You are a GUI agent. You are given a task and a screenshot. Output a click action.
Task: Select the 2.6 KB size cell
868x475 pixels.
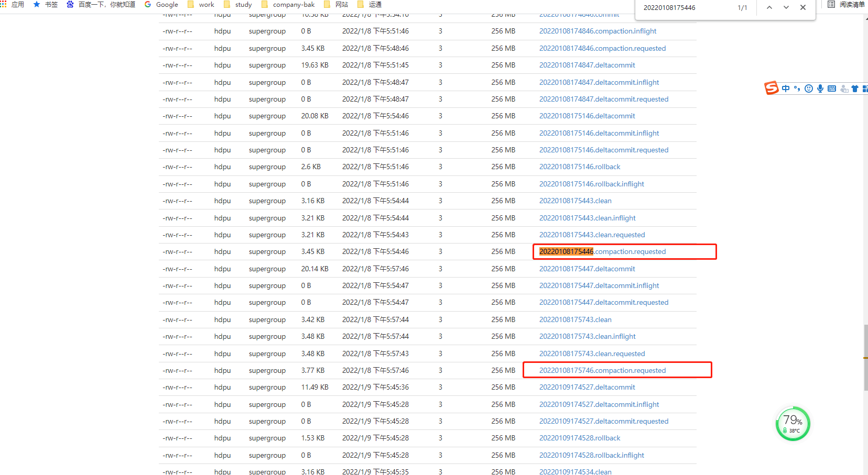(x=311, y=167)
